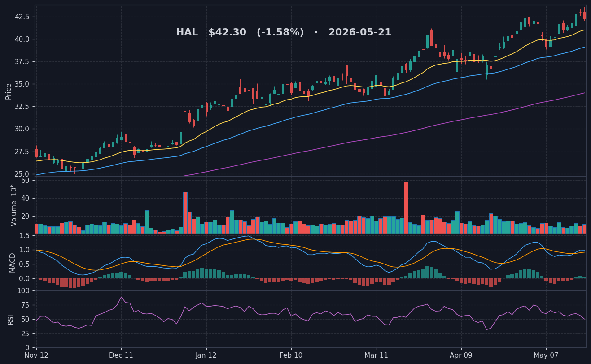The width and height of the screenshot is (591, 364).
Task: Click the 1.5 MACD axis tick
Action: click(25, 235)
